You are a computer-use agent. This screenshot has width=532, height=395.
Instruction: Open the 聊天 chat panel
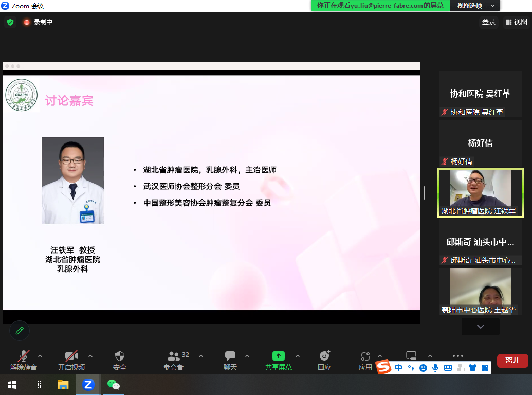pyautogui.click(x=230, y=360)
